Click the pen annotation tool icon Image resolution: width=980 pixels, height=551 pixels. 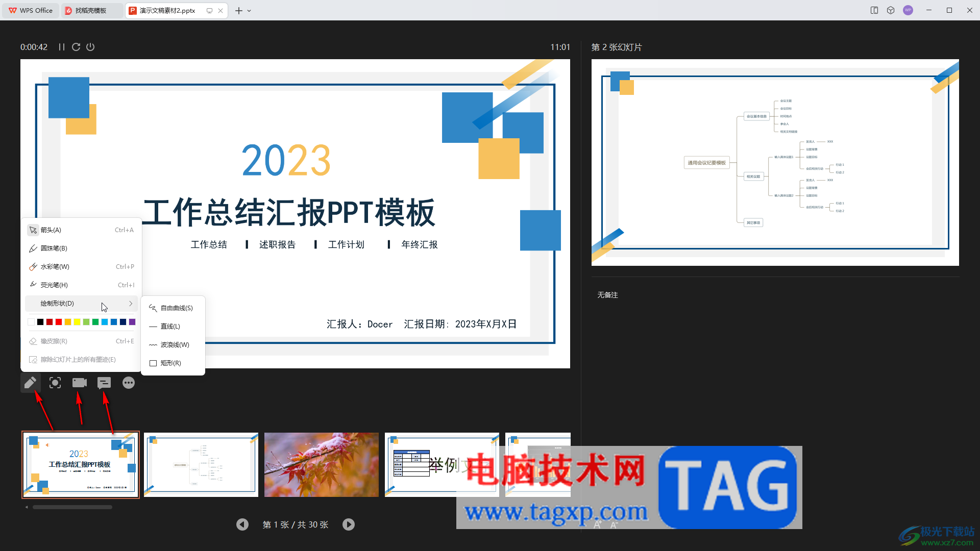point(30,383)
